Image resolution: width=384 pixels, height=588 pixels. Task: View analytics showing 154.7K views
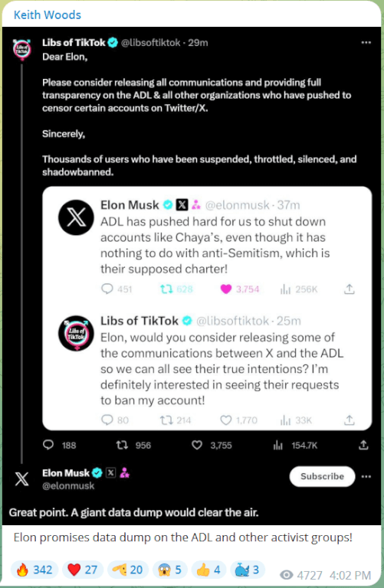278,445
